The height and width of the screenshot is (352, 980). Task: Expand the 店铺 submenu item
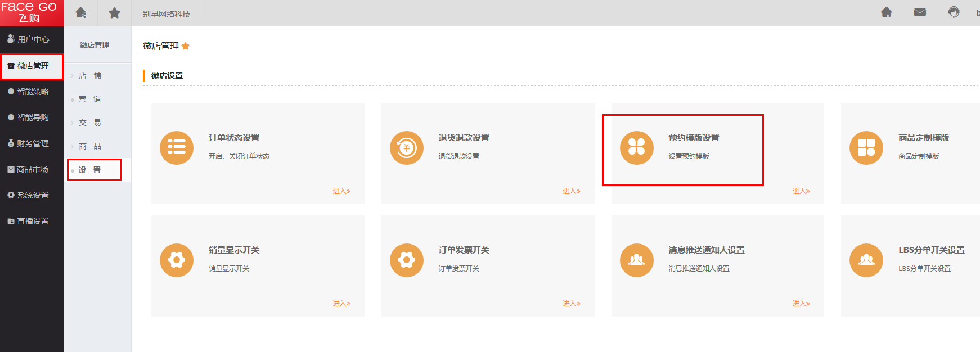pyautogui.click(x=90, y=75)
